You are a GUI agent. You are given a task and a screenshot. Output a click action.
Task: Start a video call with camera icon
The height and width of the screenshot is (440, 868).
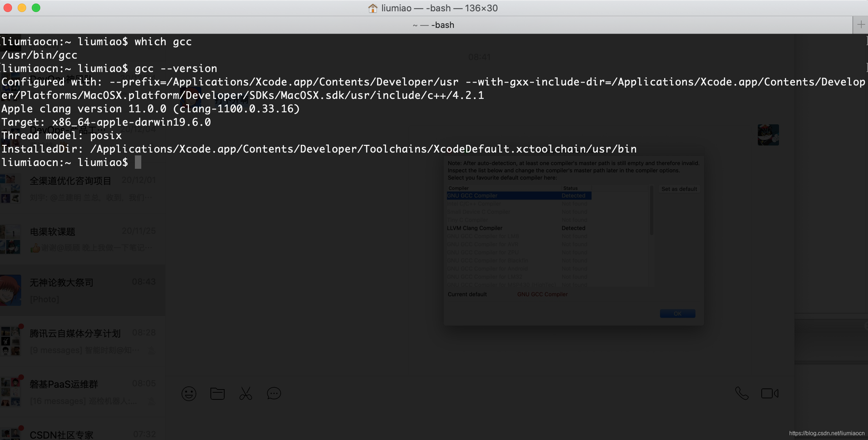tap(770, 393)
